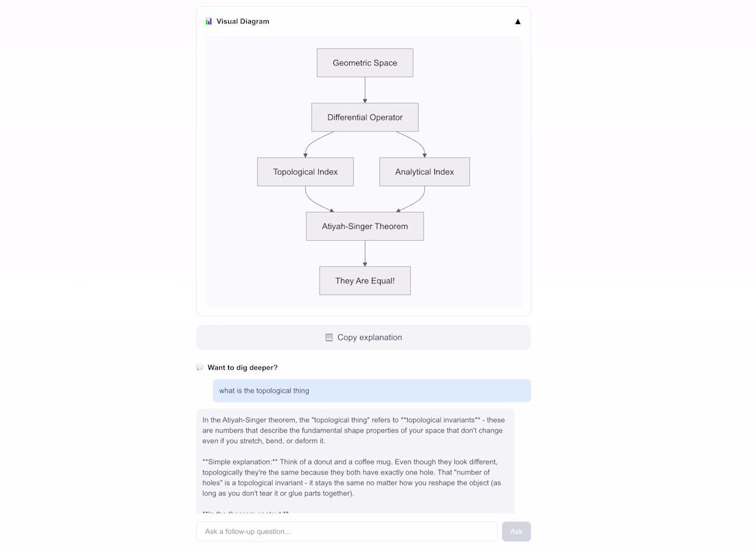Focus the 'Ask a follow-up question' field
This screenshot has height=551, width=756.
pyautogui.click(x=346, y=531)
